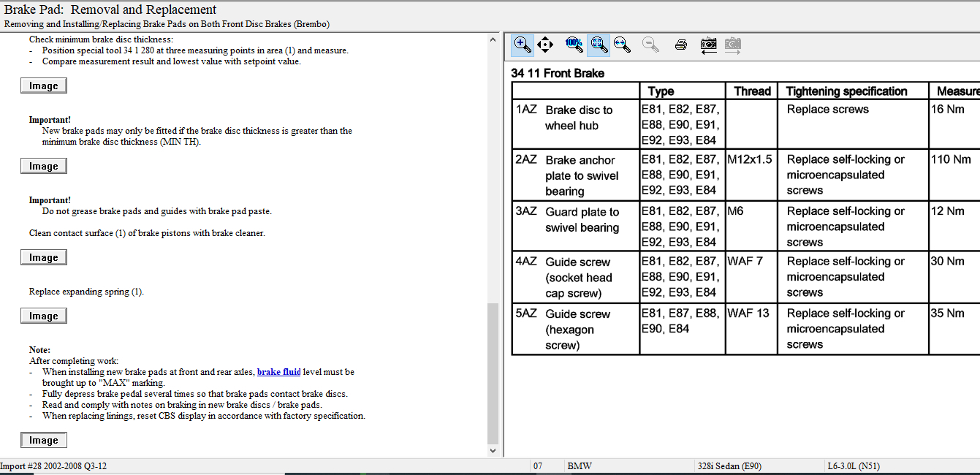Viewport: 980px width, 475px height.
Task: Click the procedure pane scrollbar thumb
Action: click(x=493, y=373)
